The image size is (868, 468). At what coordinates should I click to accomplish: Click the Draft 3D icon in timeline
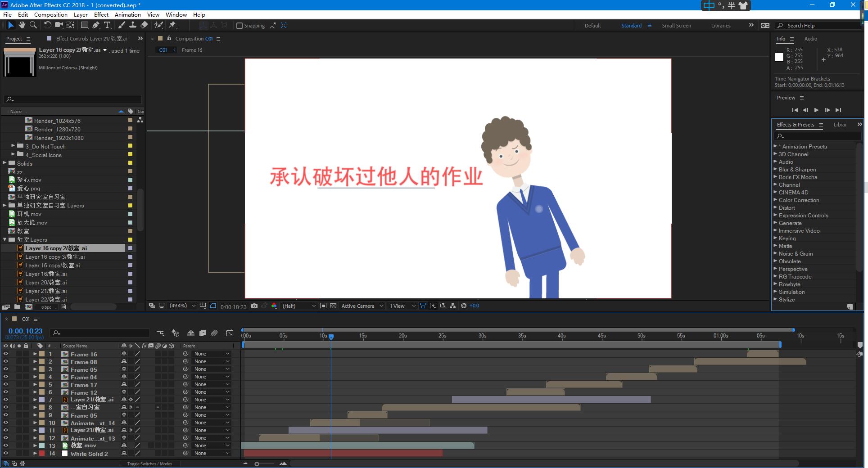pyautogui.click(x=176, y=333)
